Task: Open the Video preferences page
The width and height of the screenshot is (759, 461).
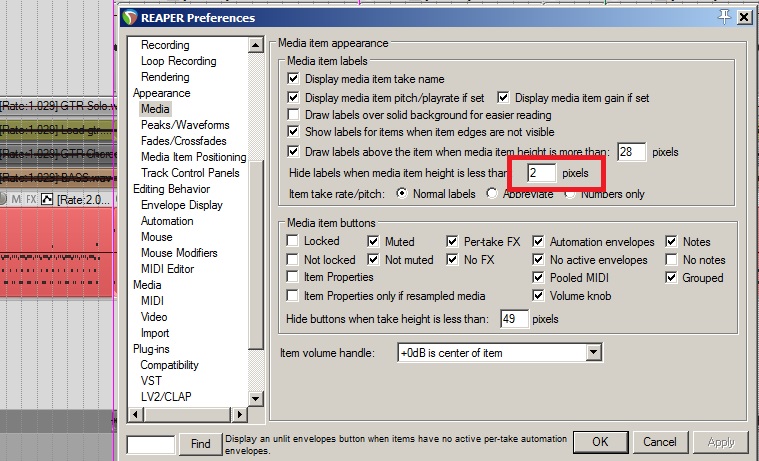Action: (x=154, y=317)
